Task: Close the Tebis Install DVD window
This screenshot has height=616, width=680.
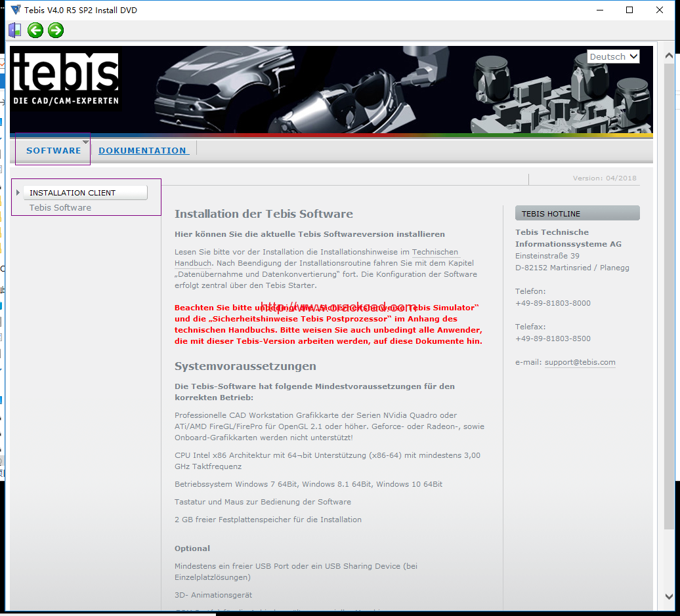Action: pos(659,10)
